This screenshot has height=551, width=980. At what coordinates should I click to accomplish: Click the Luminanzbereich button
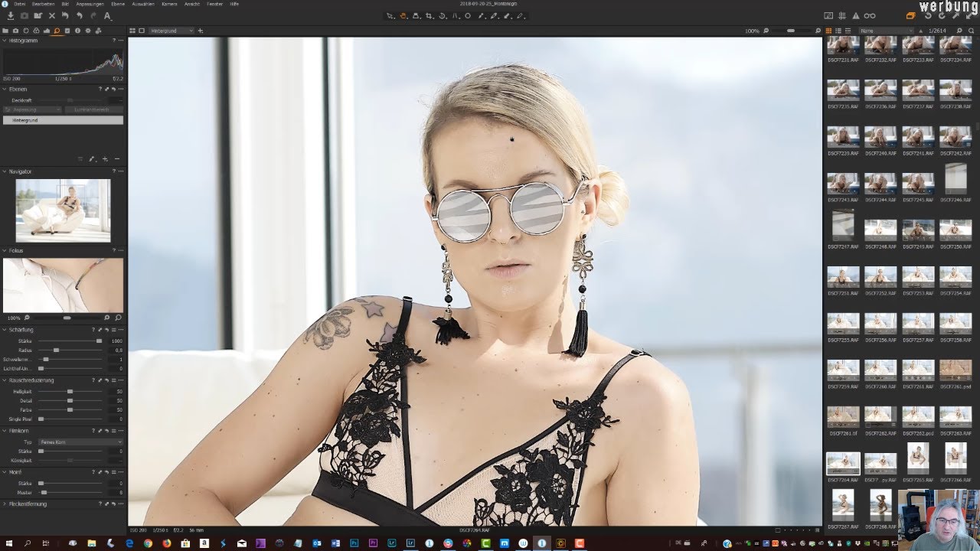(x=93, y=110)
